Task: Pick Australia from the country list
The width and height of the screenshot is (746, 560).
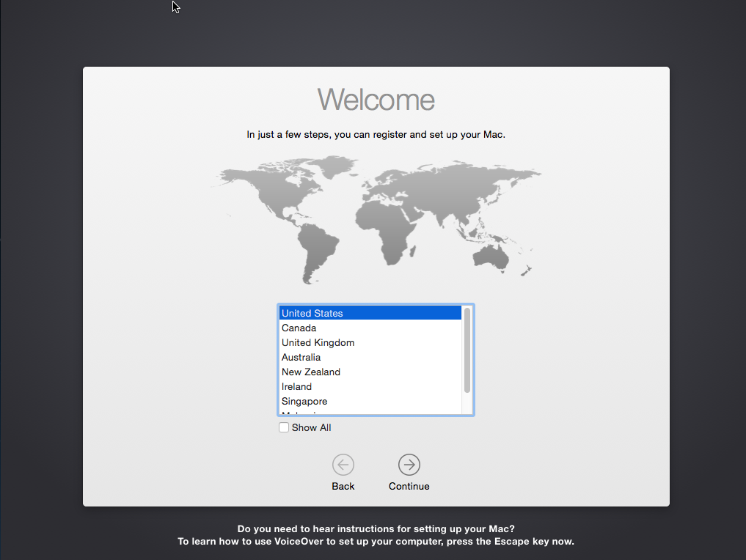Action: pos(370,357)
